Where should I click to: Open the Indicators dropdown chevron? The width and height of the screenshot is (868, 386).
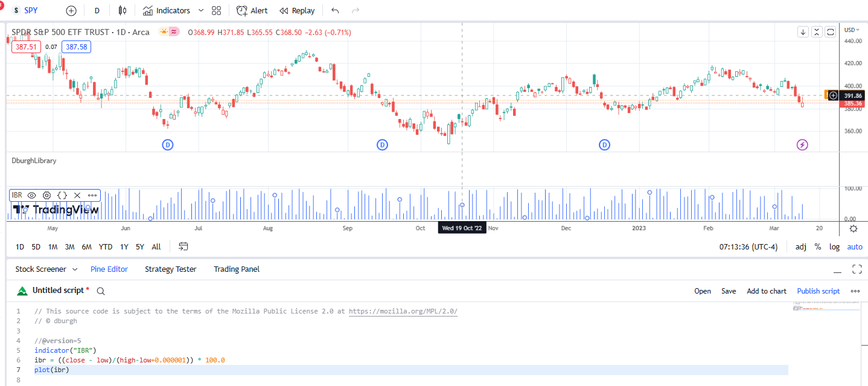click(x=200, y=10)
